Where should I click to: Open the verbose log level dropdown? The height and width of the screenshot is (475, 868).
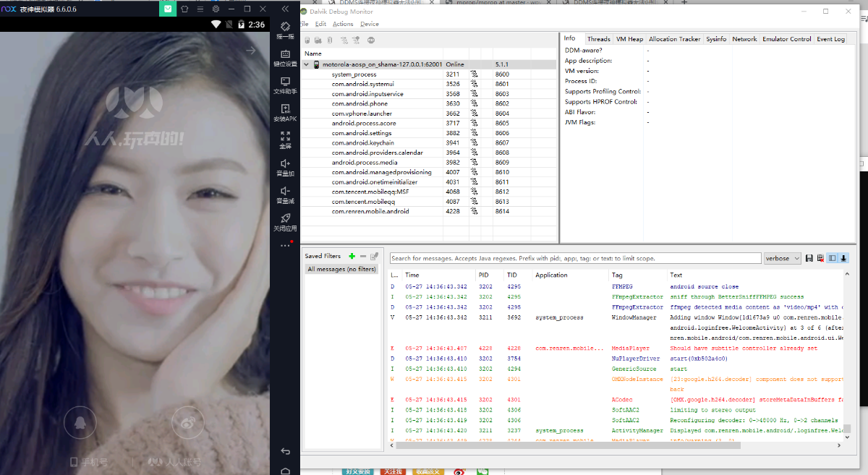(x=783, y=258)
